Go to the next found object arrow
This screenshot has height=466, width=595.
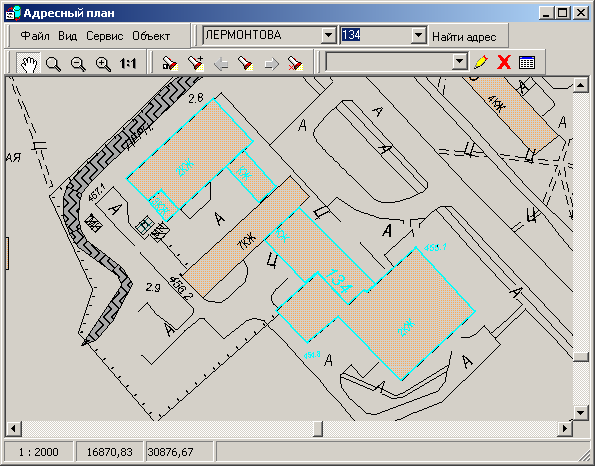tap(271, 63)
